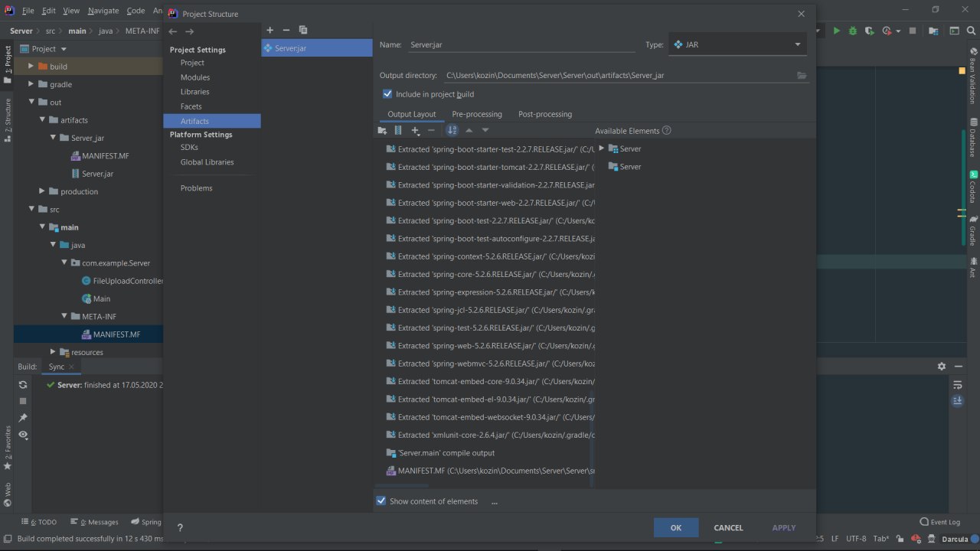The image size is (980, 551).
Task: Click the APPLY button
Action: [x=784, y=527]
